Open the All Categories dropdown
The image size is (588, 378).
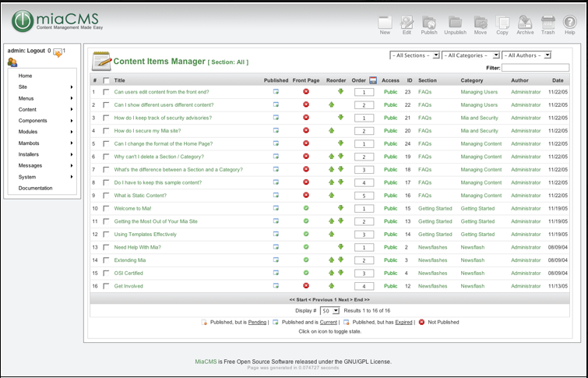470,55
